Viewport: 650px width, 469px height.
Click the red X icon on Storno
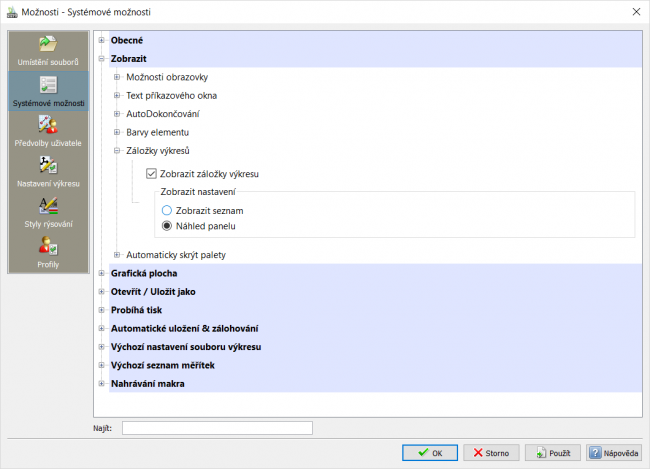tap(478, 452)
